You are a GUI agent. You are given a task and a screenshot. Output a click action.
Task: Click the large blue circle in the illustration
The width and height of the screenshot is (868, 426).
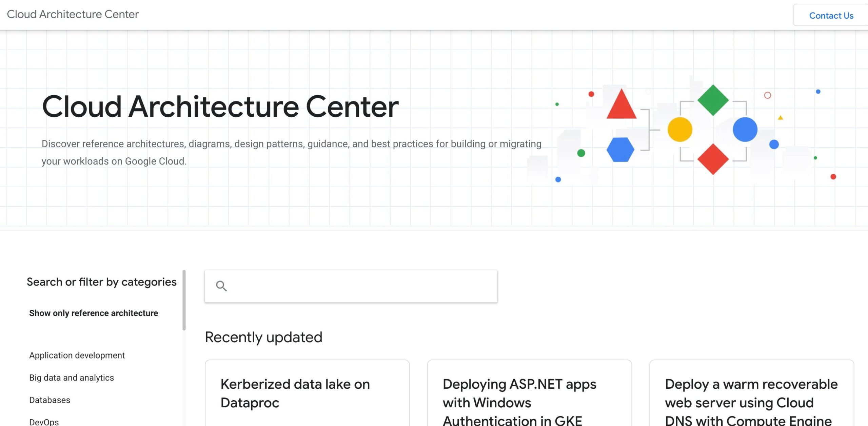click(x=745, y=129)
